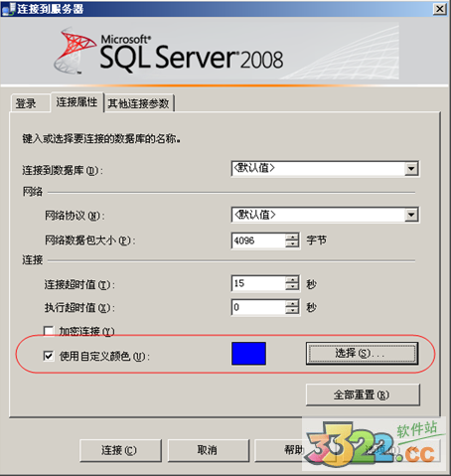The image size is (451, 476).
Task: Open the 连接到数据库 dropdown arrow
Action: pyautogui.click(x=411, y=169)
